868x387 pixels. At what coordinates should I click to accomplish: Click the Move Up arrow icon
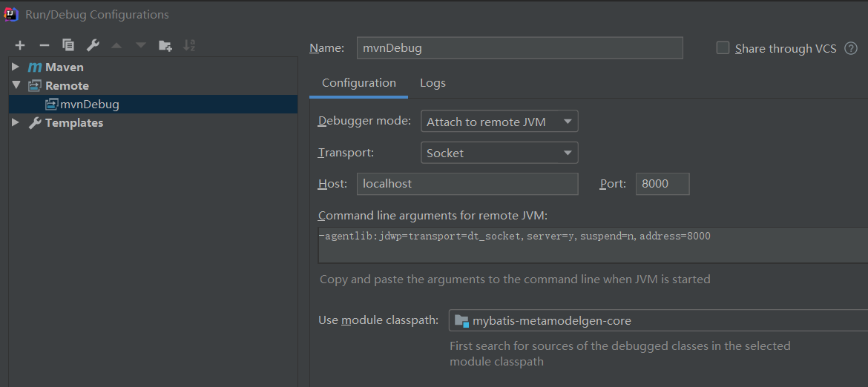(116, 46)
